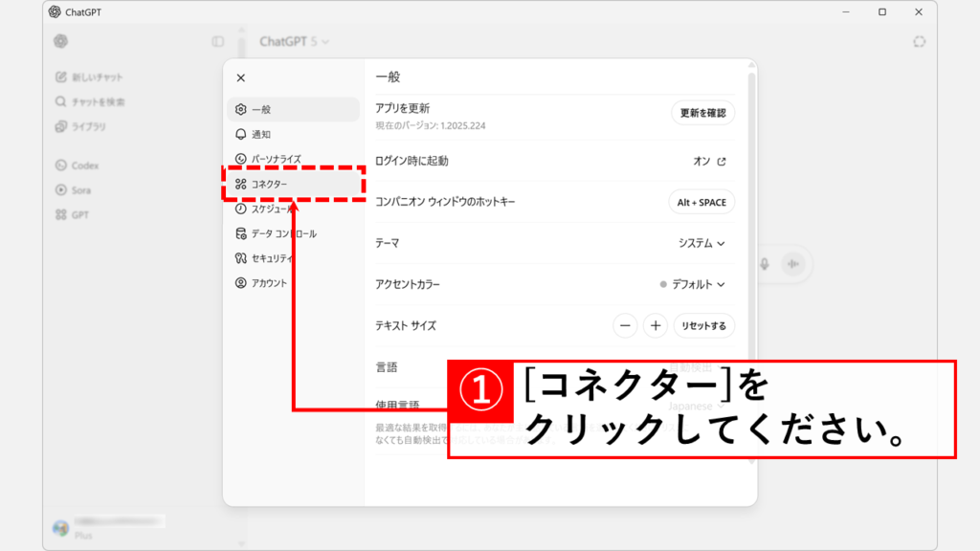Open the コネクター settings tab

[293, 184]
